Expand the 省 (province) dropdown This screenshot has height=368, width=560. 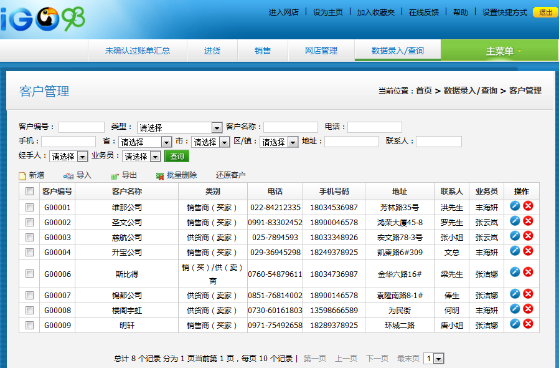pyautogui.click(x=145, y=142)
